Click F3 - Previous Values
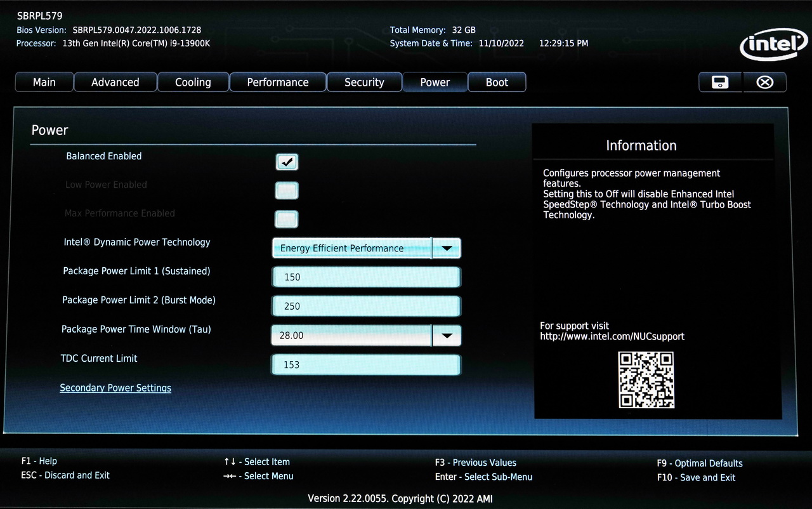 476,463
